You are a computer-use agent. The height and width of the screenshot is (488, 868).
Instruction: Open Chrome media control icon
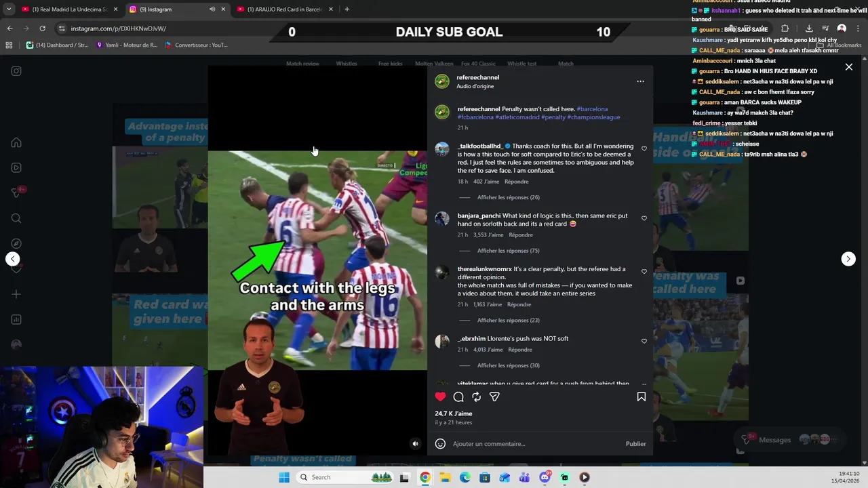pos(825,28)
